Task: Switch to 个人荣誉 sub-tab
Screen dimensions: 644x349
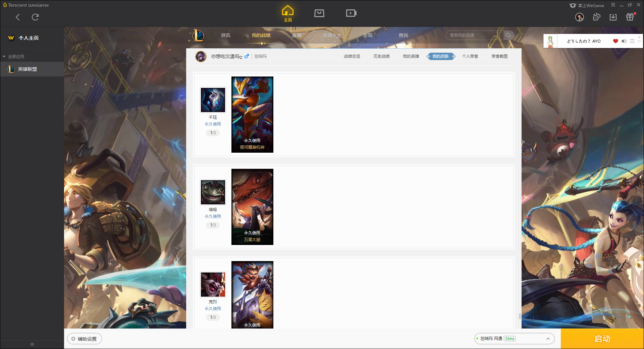Action: [470, 56]
